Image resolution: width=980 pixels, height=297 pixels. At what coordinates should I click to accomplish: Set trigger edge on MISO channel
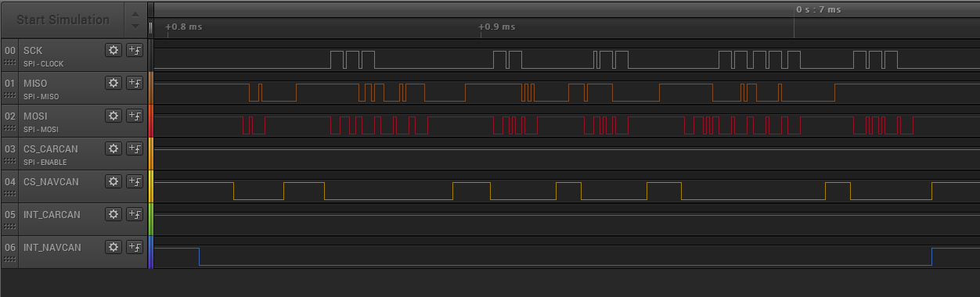pos(135,83)
